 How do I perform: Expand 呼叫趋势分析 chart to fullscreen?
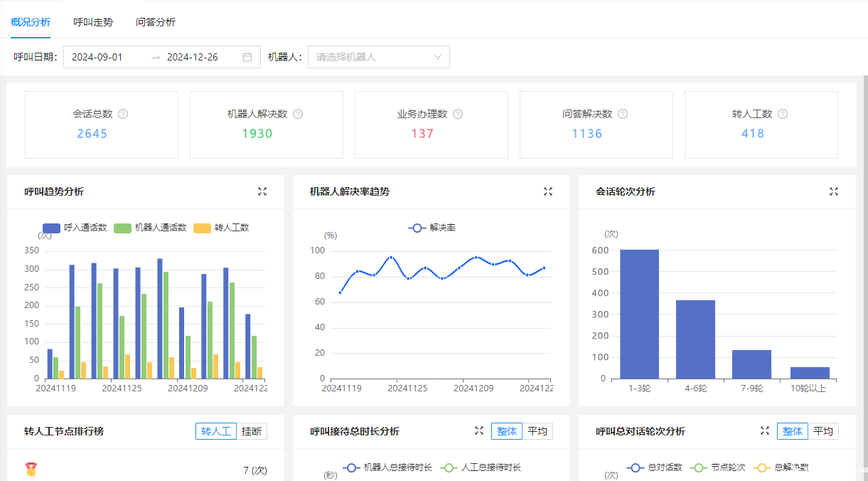tap(262, 191)
